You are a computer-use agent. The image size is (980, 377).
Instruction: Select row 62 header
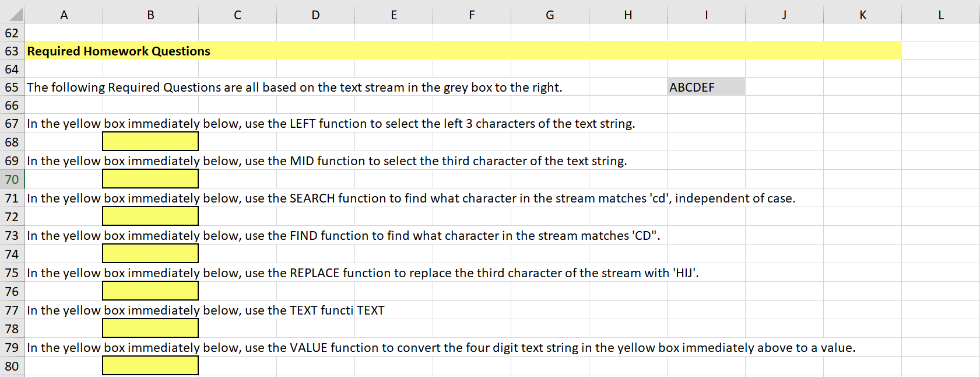pyautogui.click(x=12, y=33)
